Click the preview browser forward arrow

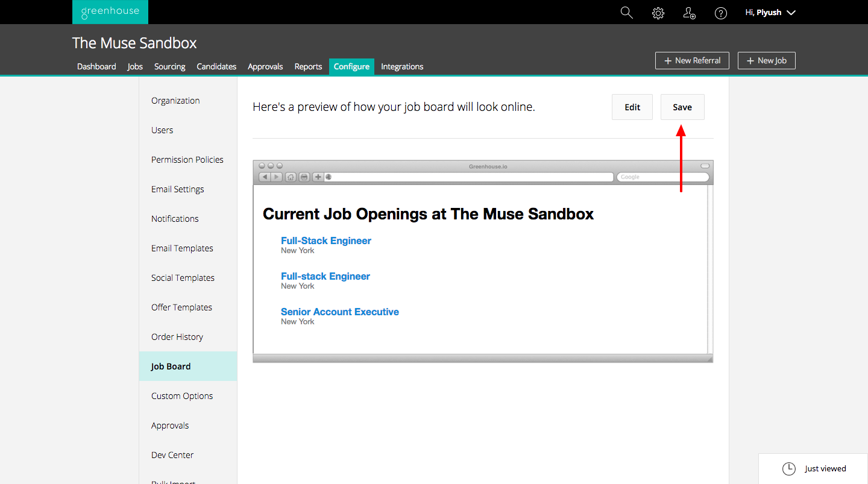click(x=276, y=177)
